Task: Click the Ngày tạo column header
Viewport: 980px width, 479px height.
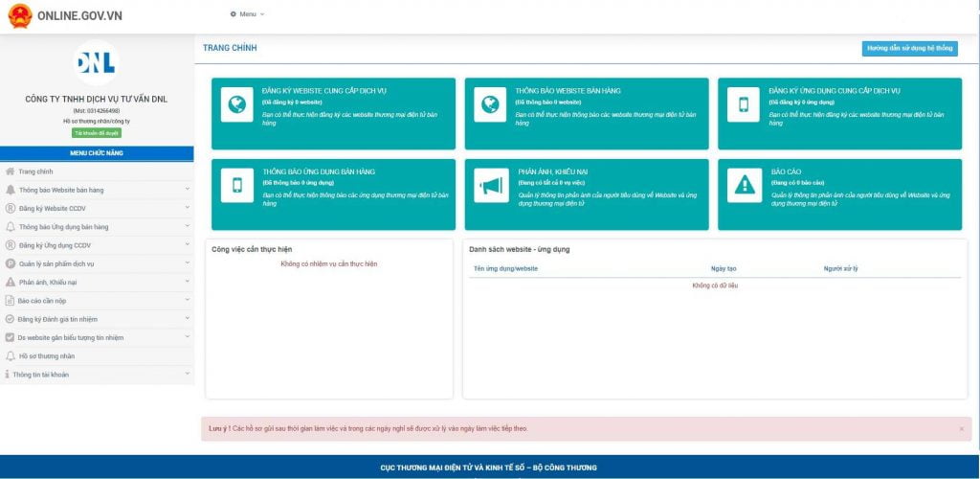Action: [x=724, y=268]
